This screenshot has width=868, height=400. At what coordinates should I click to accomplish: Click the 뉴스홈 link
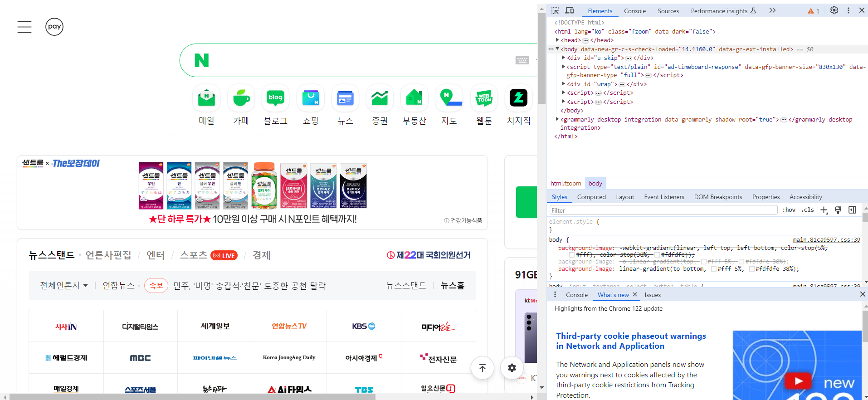[x=453, y=285]
